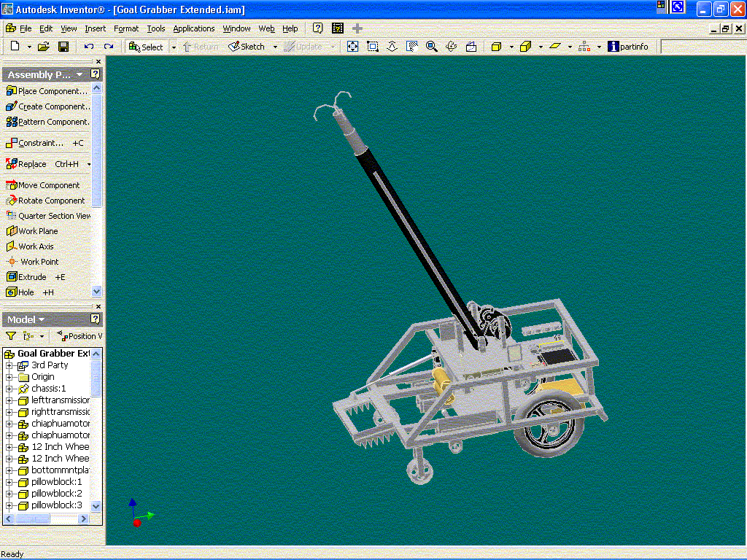Open the Replace command flyout arrow
Viewport: 747px width, 560px height.
coord(88,164)
